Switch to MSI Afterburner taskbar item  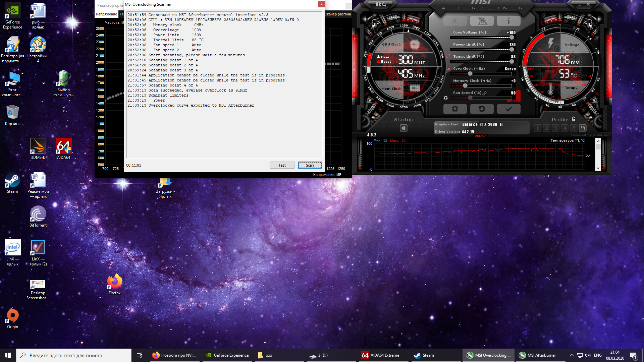pyautogui.click(x=538, y=355)
